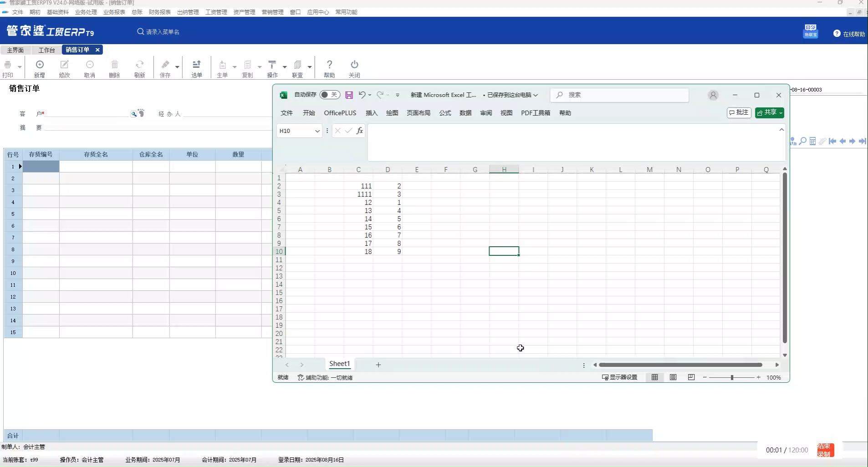The image size is (868, 467).
Task: Toggle the 自动保存 AutoSave switch
Action: click(x=329, y=95)
